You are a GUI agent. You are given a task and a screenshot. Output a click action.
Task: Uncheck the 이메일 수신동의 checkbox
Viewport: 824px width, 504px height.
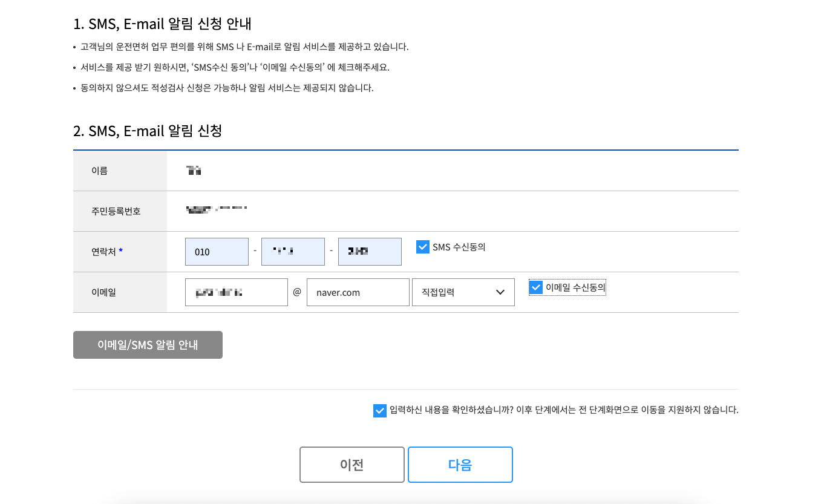(535, 287)
